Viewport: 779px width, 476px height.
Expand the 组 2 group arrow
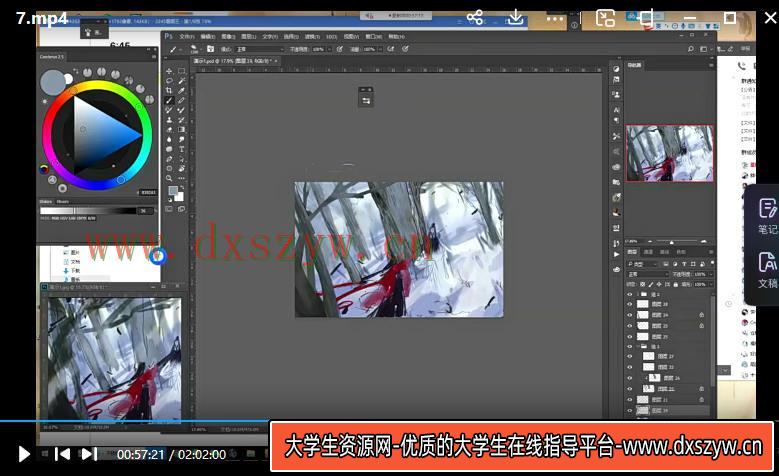point(637,294)
